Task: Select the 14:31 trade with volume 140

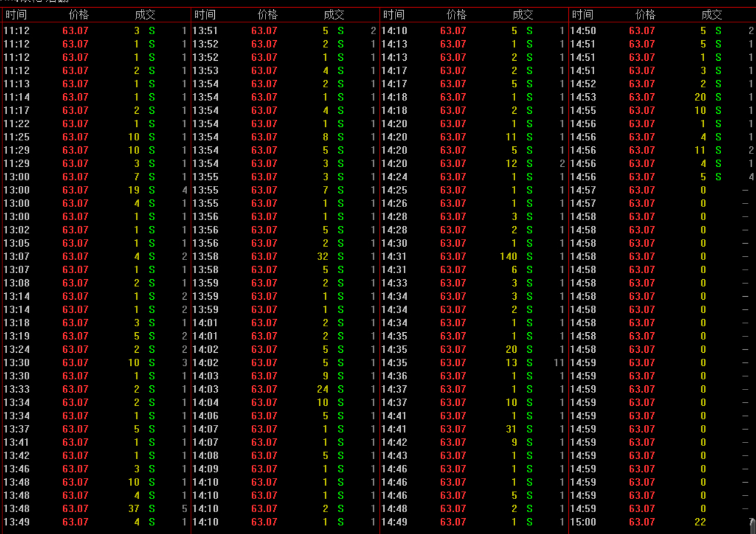Action: click(473, 257)
